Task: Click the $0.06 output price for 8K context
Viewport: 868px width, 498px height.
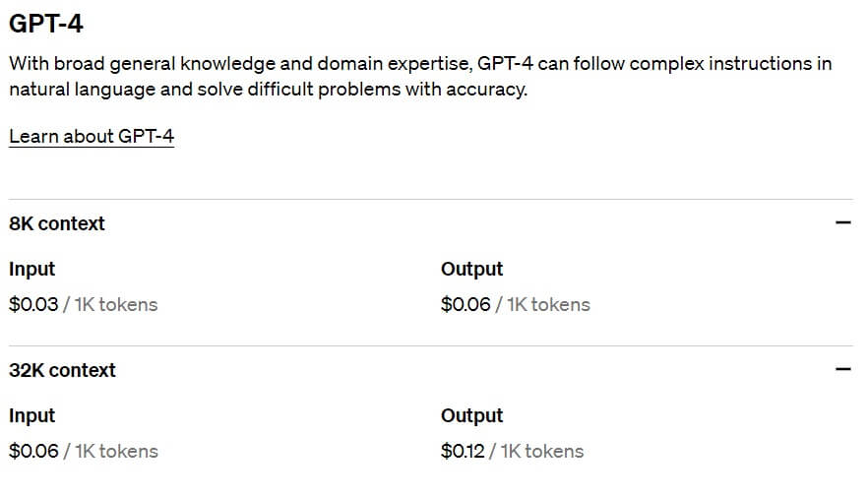Action: click(x=465, y=304)
